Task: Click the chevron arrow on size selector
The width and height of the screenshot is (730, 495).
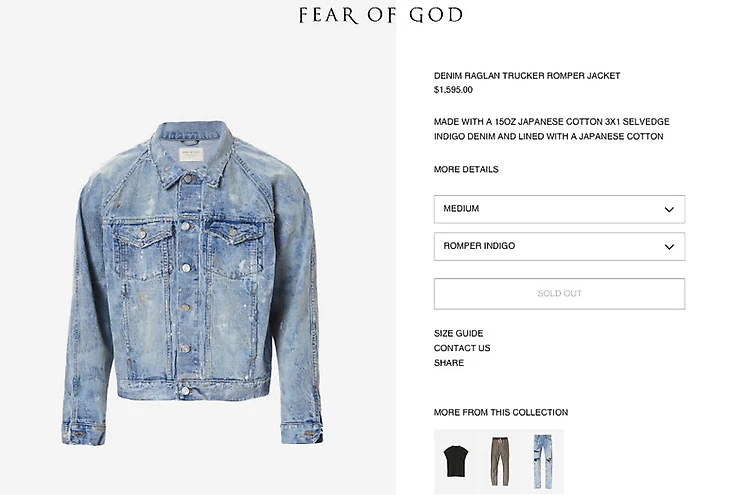Action: [x=669, y=209]
